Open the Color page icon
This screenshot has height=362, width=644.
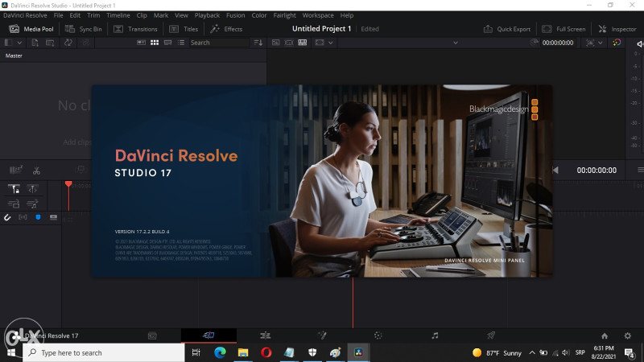(378, 335)
